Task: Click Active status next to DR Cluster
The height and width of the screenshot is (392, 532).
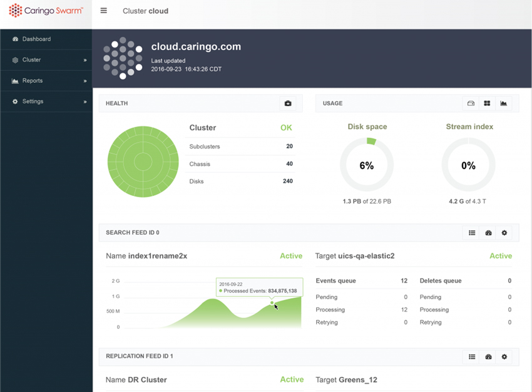Action: coord(292,379)
